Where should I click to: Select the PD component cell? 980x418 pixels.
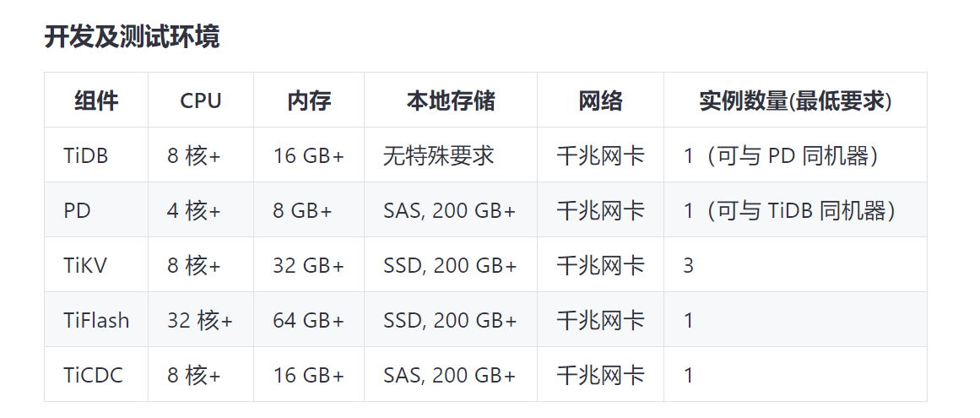[77, 210]
